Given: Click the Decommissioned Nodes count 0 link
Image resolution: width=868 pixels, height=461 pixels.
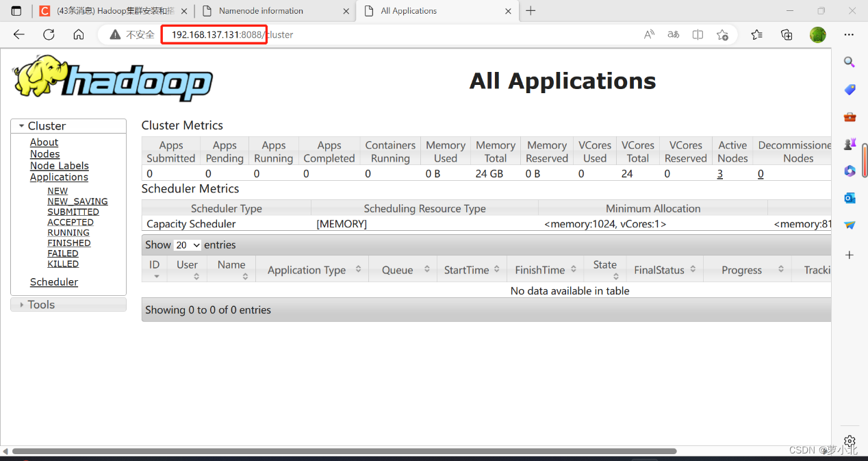Looking at the screenshot, I should click(761, 174).
